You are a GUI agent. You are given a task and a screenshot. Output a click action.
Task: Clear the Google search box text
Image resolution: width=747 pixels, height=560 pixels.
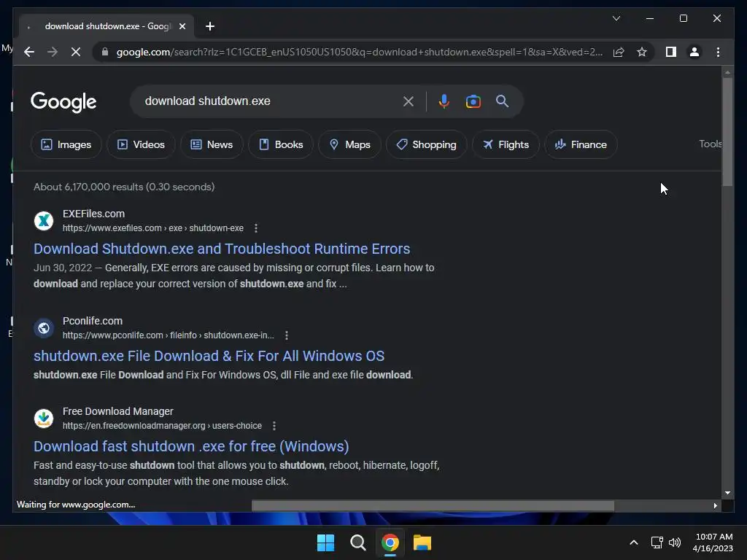[x=409, y=101]
